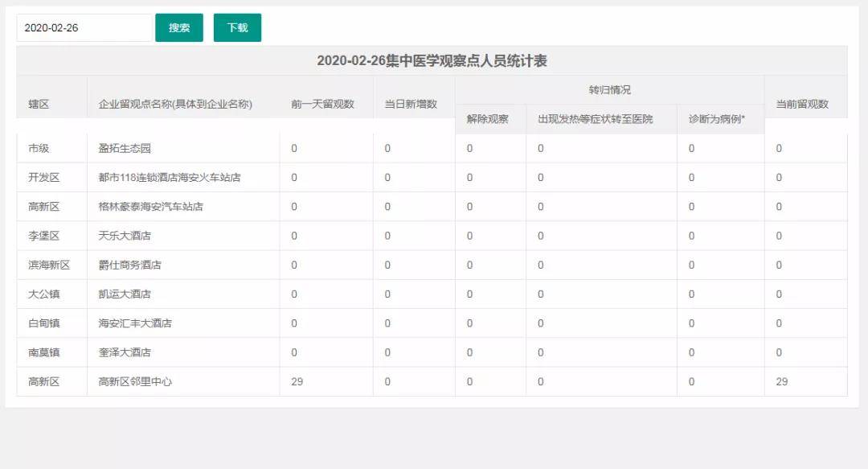This screenshot has width=868, height=469.
Task: Click the table title 集中医学观察点人员统计表
Action: (x=432, y=60)
